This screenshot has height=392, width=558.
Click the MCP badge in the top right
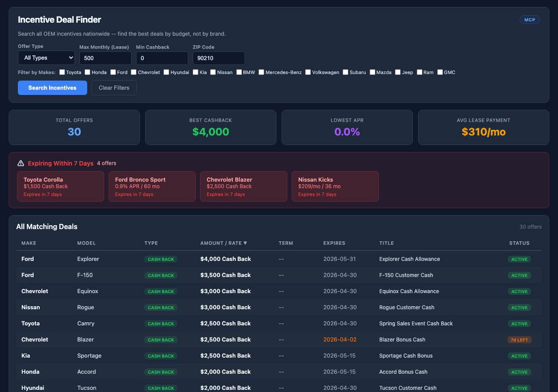(529, 20)
